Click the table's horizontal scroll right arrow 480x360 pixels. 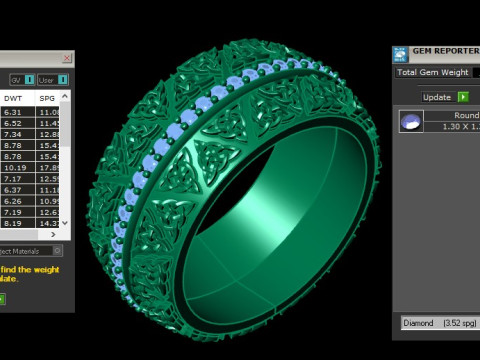[53, 235]
